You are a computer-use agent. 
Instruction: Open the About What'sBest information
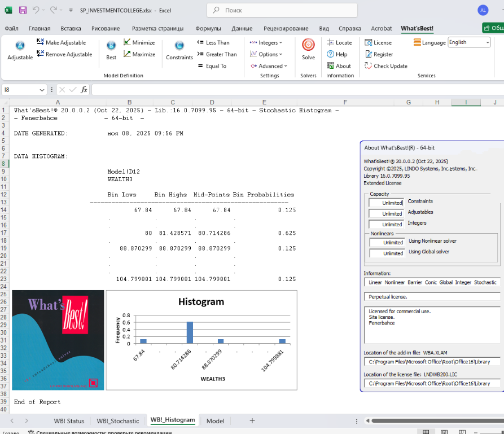339,66
